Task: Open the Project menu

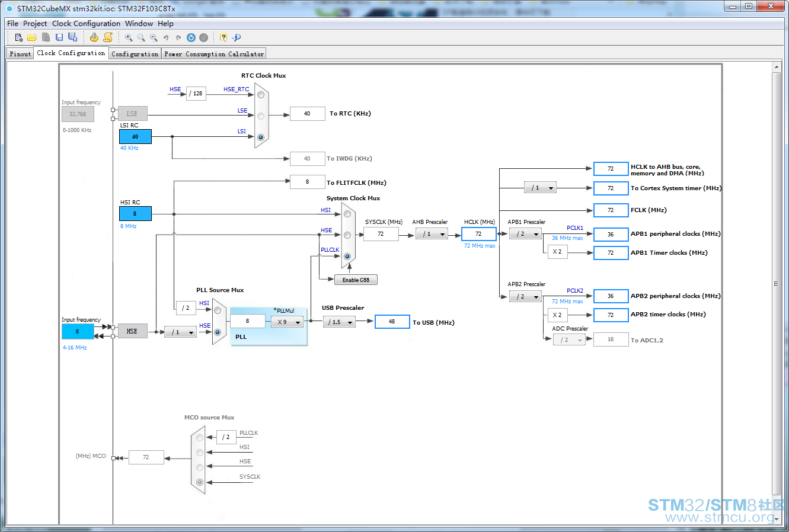Action: (x=35, y=24)
